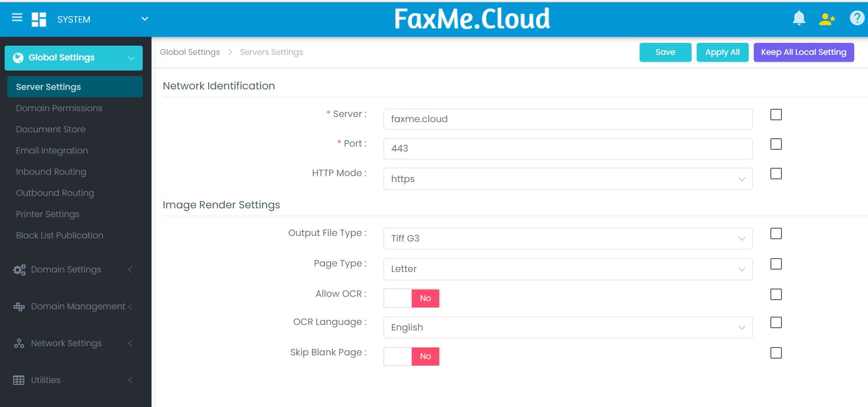Open the hamburger menu icon
This screenshot has width=868, height=407.
[x=17, y=18]
